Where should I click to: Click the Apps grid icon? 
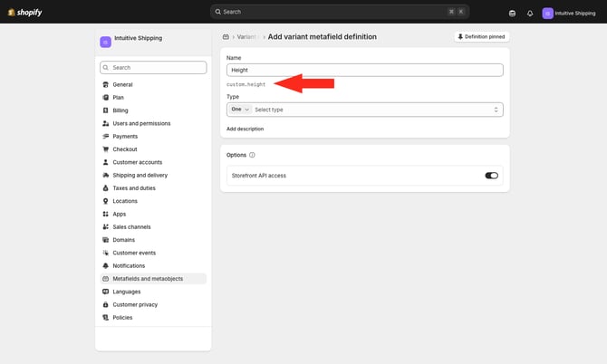click(105, 214)
